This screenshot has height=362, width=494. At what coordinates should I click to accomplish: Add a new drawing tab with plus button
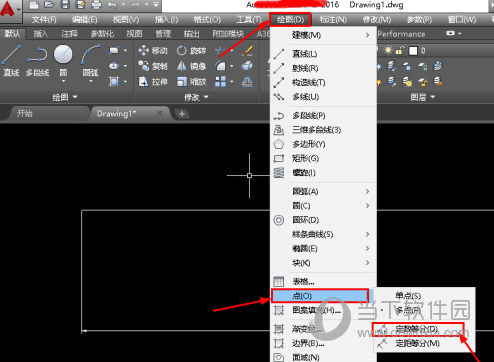(182, 114)
